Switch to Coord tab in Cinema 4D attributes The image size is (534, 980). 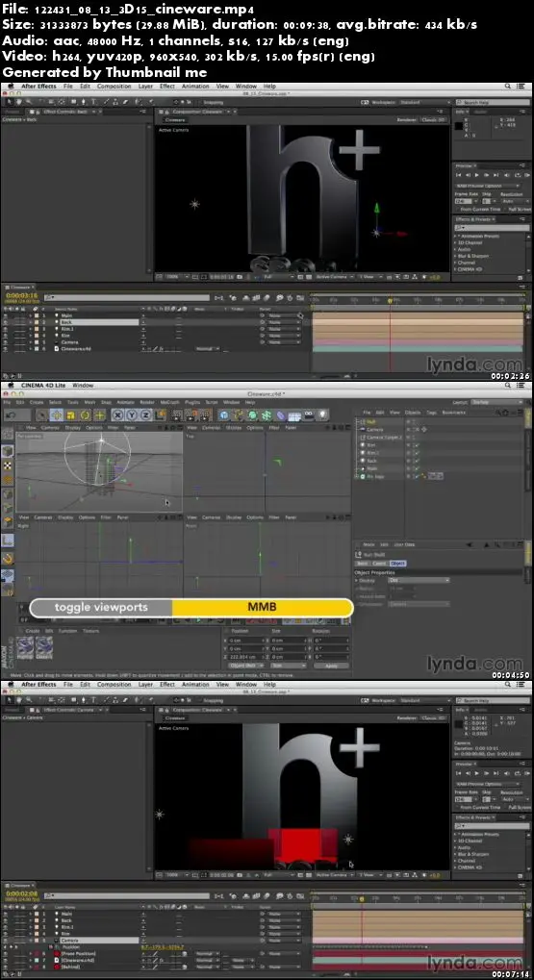click(379, 564)
